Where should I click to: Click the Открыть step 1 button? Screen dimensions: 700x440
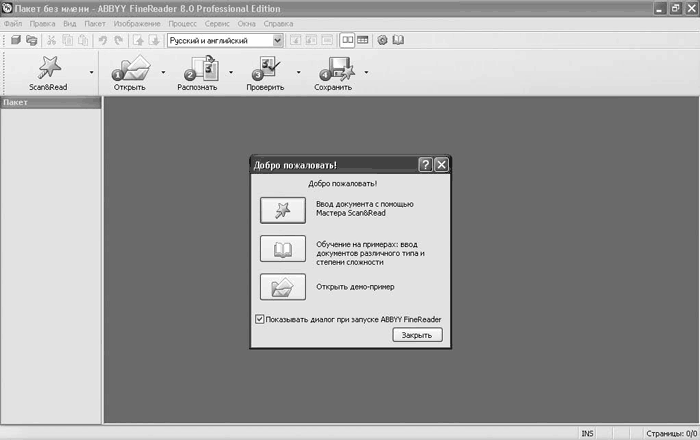coord(130,73)
